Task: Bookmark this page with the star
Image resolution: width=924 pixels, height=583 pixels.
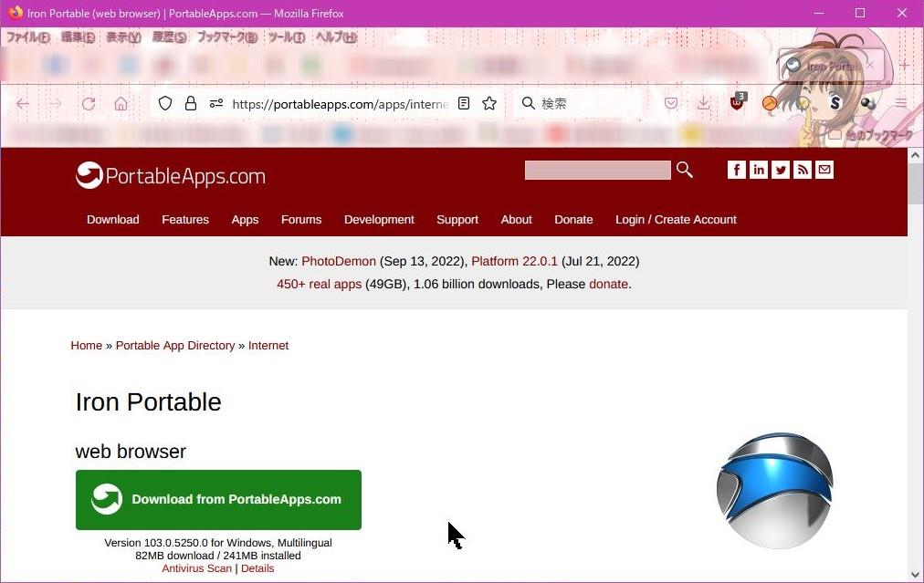Action: (x=489, y=104)
